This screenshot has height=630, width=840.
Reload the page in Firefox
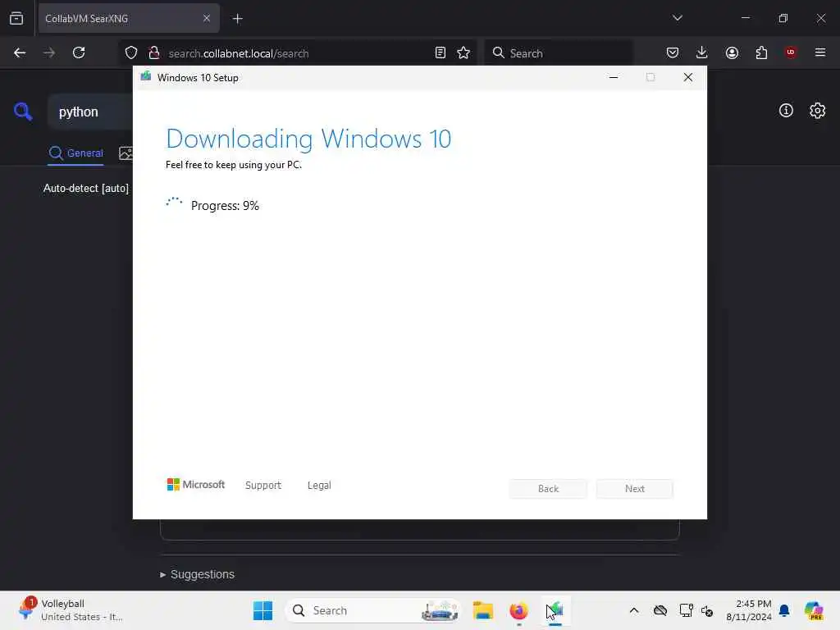tap(79, 52)
